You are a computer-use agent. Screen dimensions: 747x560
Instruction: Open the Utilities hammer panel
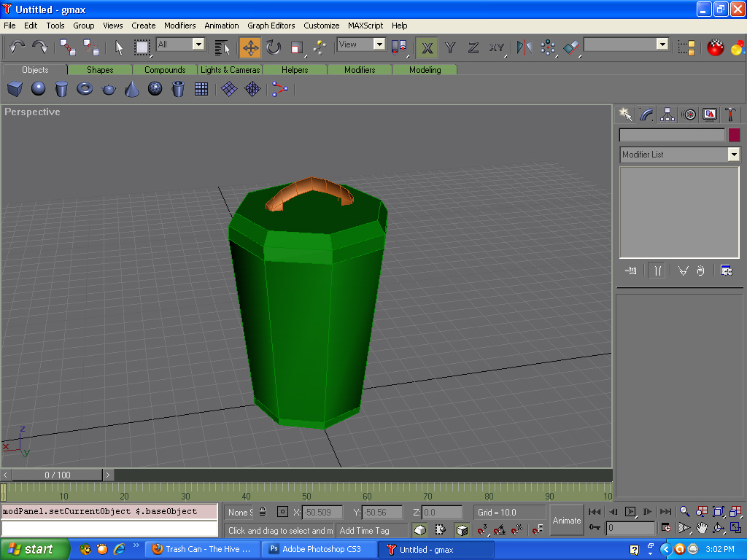coord(729,114)
